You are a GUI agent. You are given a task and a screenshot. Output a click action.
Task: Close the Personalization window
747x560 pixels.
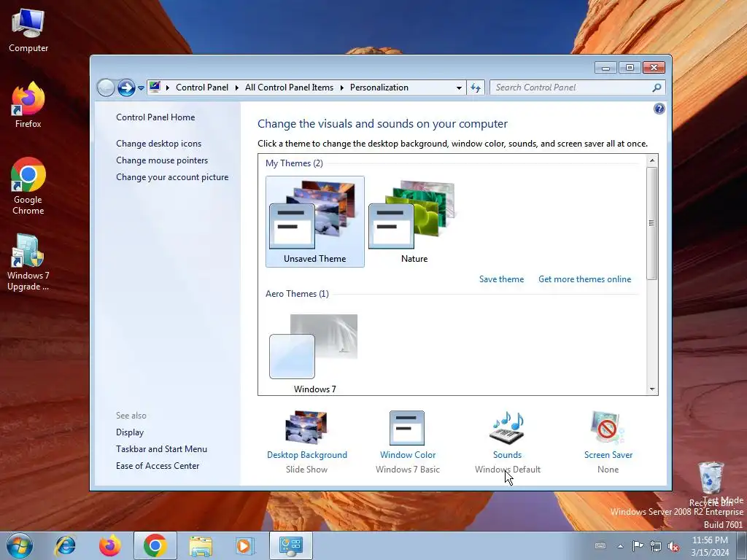pyautogui.click(x=654, y=68)
